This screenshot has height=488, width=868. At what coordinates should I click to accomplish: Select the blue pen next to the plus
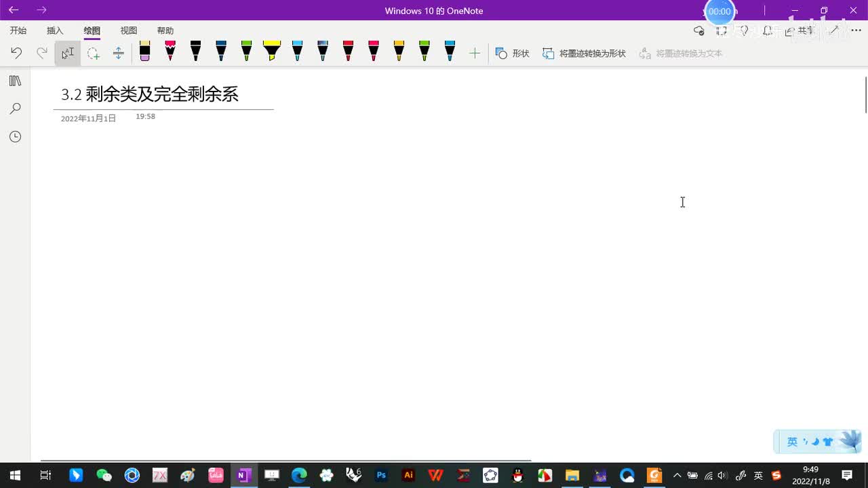coord(450,51)
